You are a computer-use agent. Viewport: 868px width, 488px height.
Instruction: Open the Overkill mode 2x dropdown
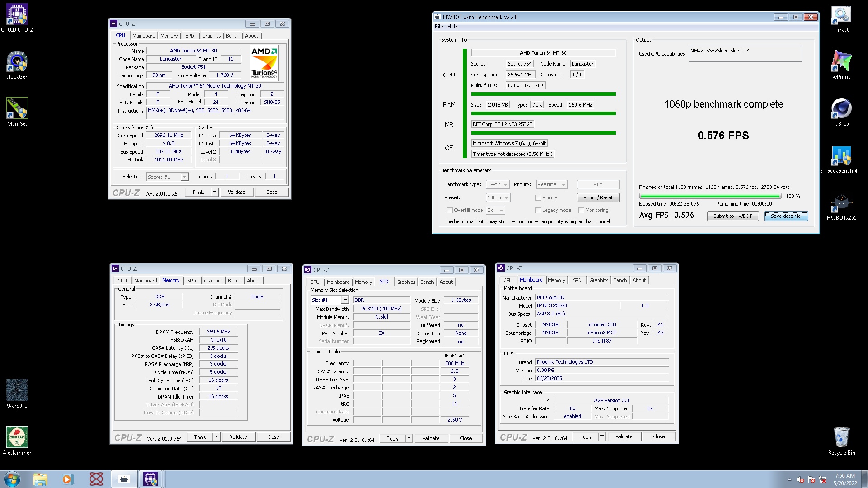(x=495, y=210)
